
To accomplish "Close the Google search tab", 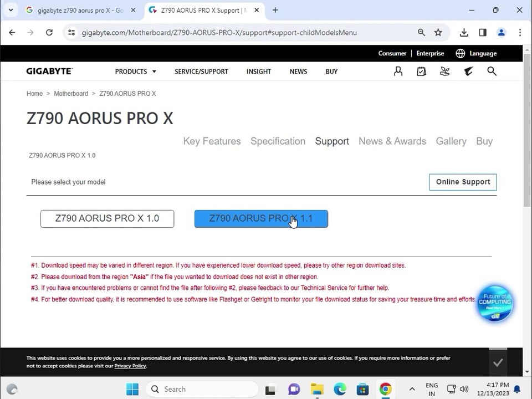I will pyautogui.click(x=134, y=10).
